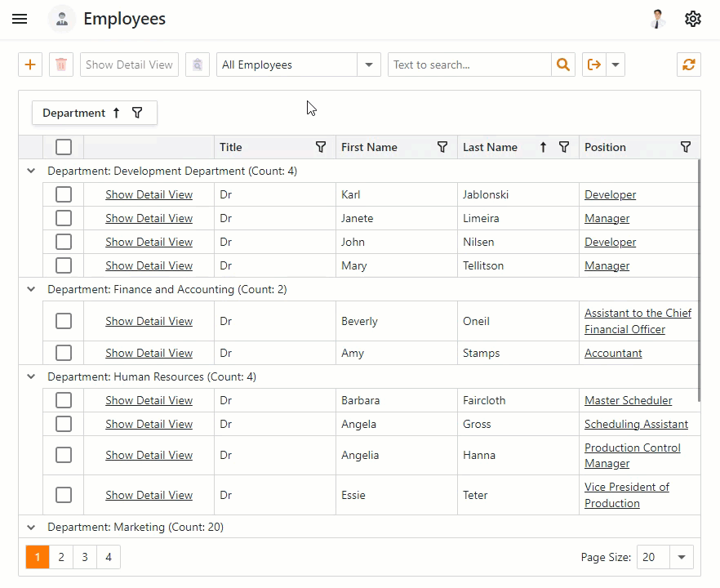
Task: Open Show Detail View for Angelia Hanna
Action: (x=149, y=455)
